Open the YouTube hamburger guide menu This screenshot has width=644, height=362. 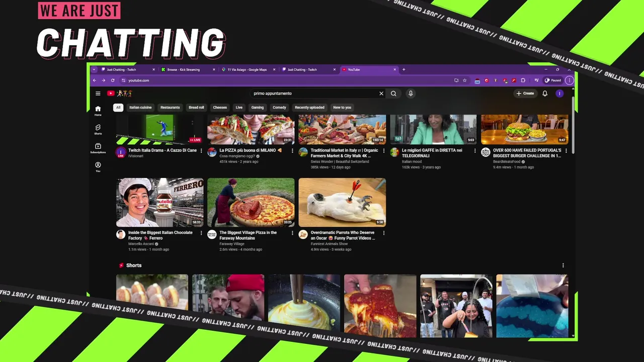[x=98, y=94]
